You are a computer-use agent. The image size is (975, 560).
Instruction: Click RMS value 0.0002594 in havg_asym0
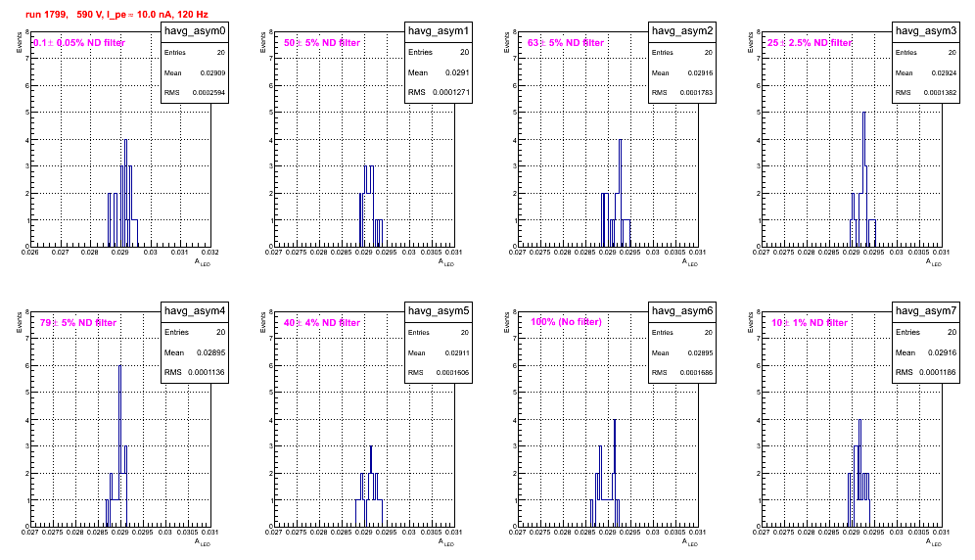(209, 93)
